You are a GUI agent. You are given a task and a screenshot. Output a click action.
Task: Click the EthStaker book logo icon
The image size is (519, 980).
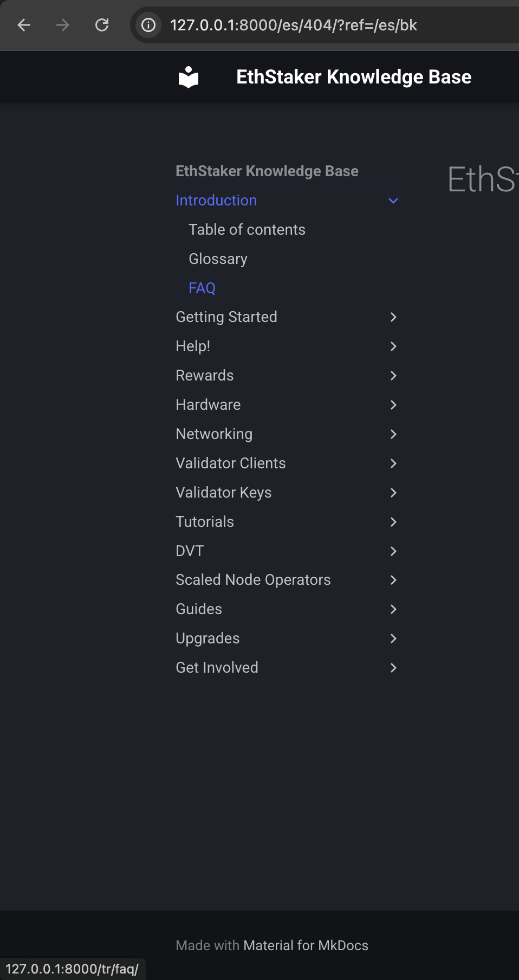pyautogui.click(x=189, y=77)
